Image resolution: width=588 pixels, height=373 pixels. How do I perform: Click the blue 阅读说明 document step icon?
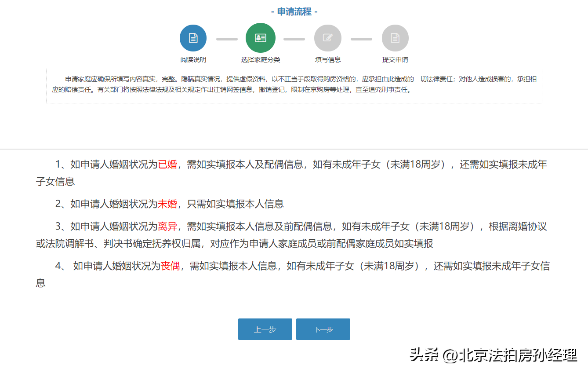point(193,38)
